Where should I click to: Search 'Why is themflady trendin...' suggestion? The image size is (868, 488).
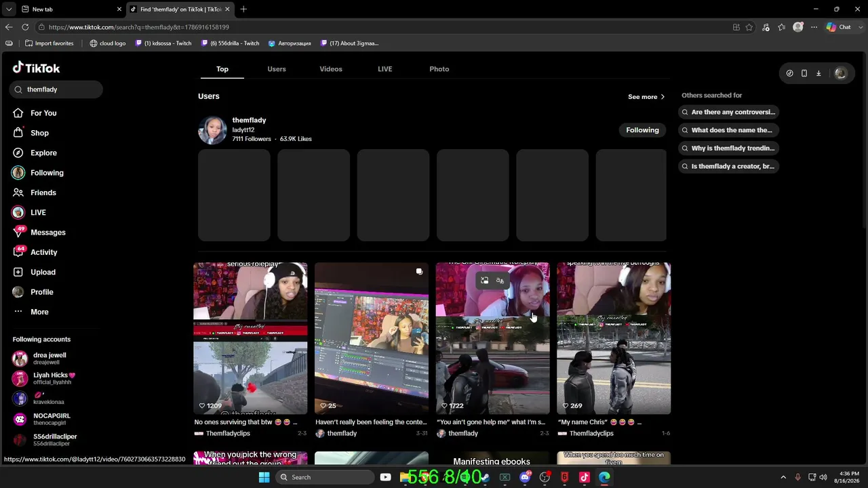728,148
